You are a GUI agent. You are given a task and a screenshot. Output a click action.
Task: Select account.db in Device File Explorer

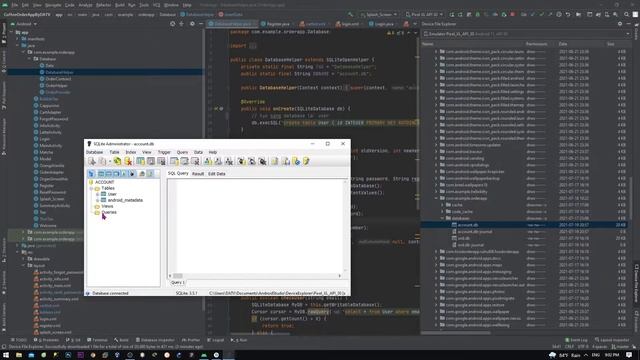pyautogui.click(x=468, y=225)
